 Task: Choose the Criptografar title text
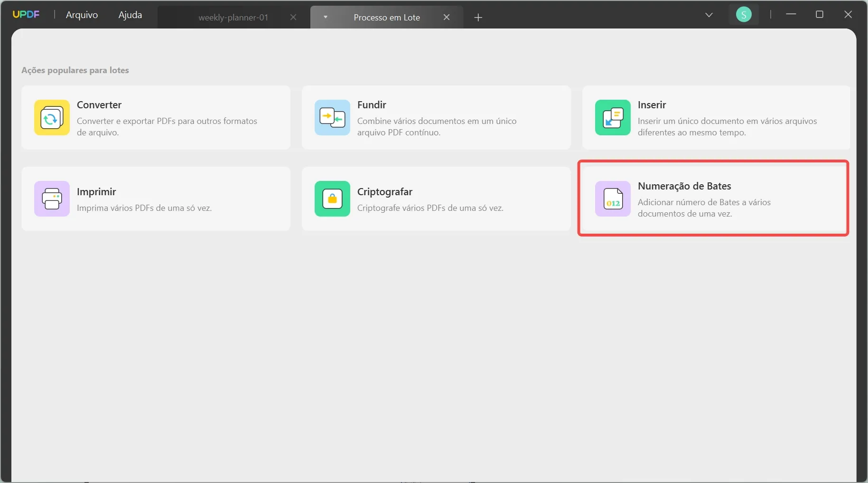(385, 192)
